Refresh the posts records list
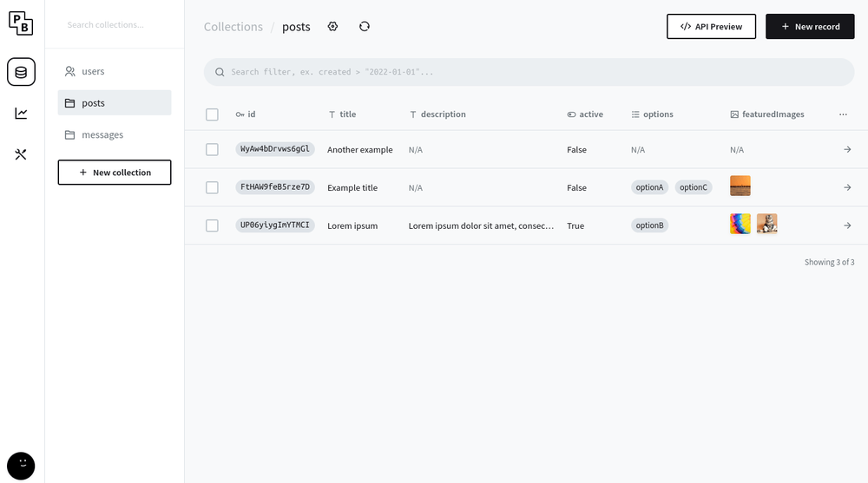Viewport: 868px width, 483px height. point(365,27)
